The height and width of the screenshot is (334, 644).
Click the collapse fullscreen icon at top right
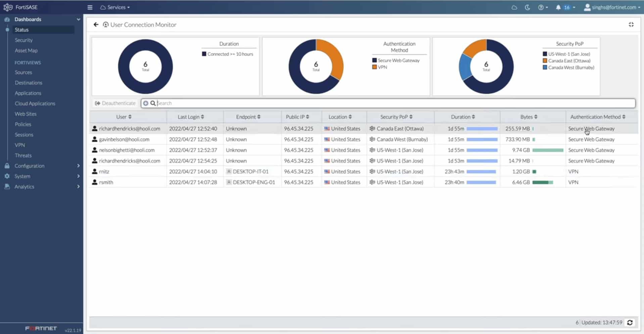(x=631, y=24)
